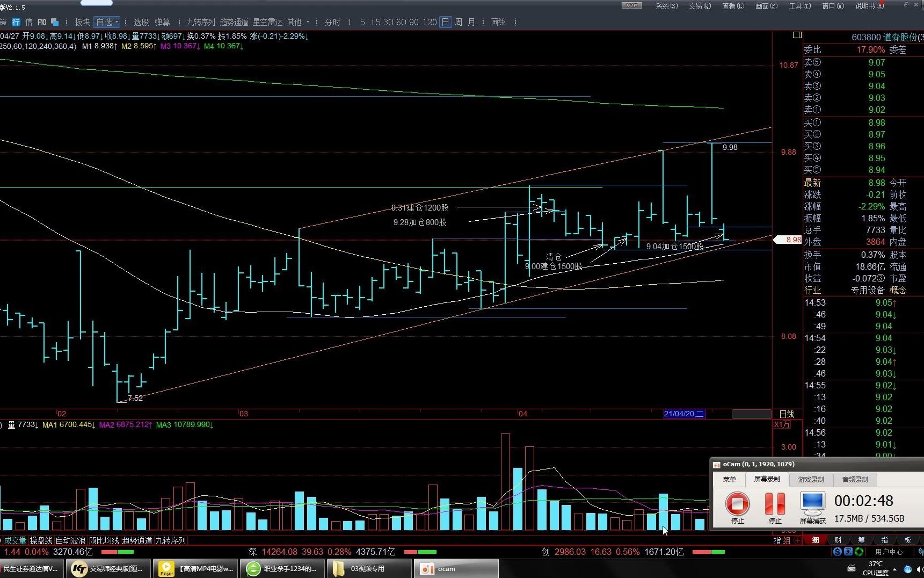Expand the 其他 dropdown arrow
Image resolution: width=924 pixels, height=578 pixels.
coord(308,22)
